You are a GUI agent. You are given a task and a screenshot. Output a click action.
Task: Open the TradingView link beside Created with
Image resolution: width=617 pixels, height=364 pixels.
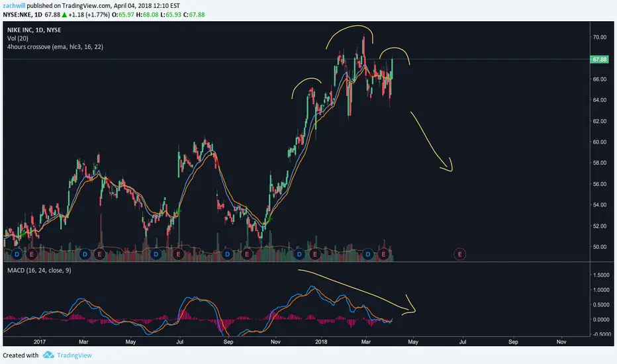74,355
